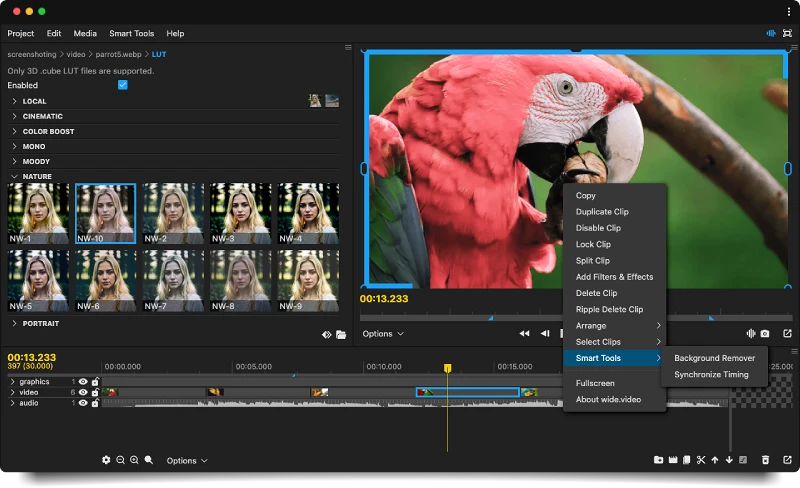Go to the parrot5.webp breadcrumb
This screenshot has height=488, width=800.
click(118, 54)
